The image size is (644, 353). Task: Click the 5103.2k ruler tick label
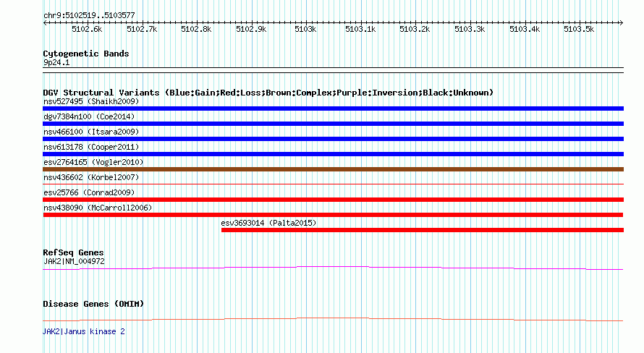[x=415, y=29]
